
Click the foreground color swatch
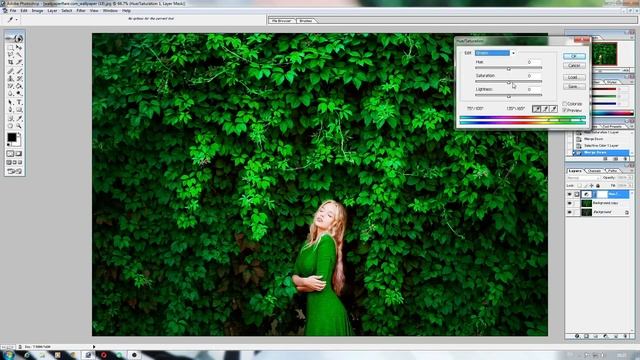coord(12,137)
